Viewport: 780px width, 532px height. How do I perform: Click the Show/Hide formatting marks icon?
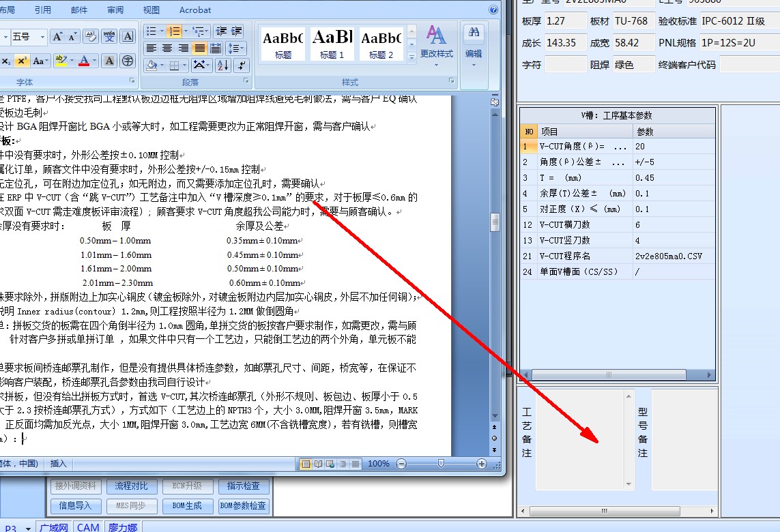(242, 65)
